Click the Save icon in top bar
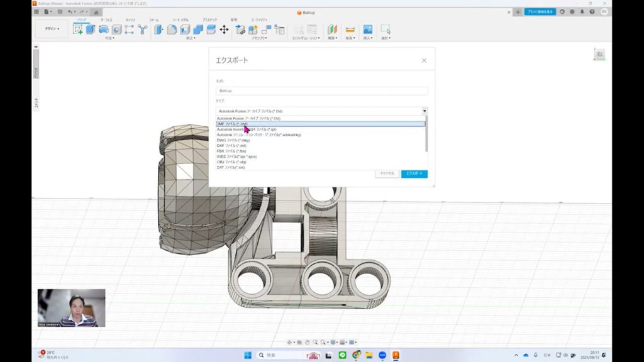 tap(60, 12)
